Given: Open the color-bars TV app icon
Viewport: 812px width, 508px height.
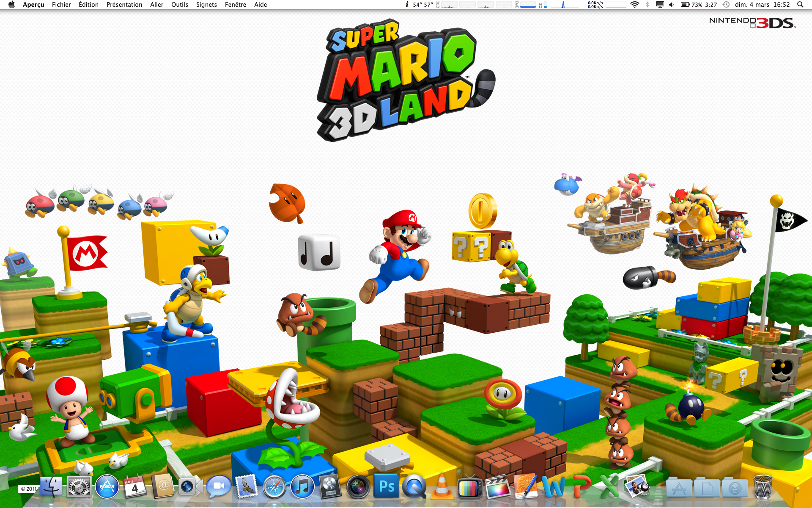Looking at the screenshot, I should (470, 487).
